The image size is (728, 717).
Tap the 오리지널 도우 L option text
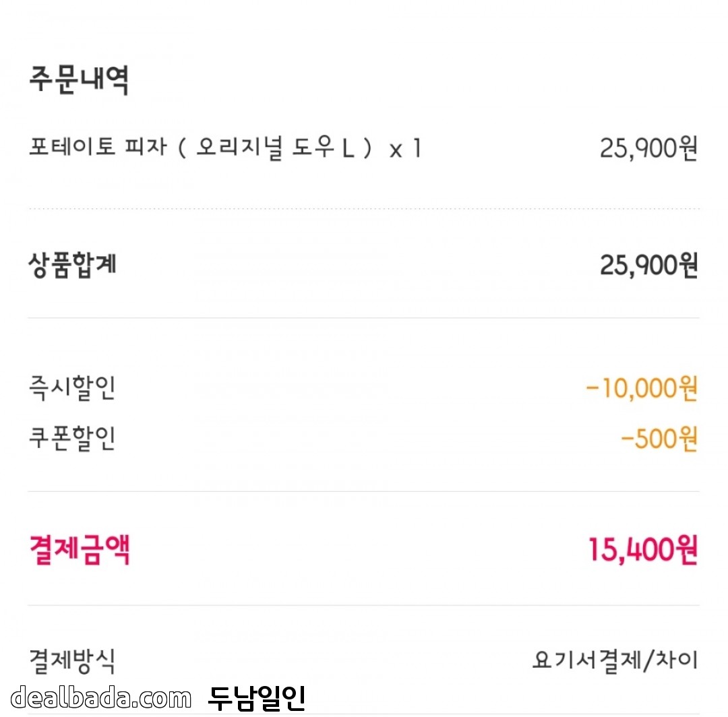coord(274,148)
